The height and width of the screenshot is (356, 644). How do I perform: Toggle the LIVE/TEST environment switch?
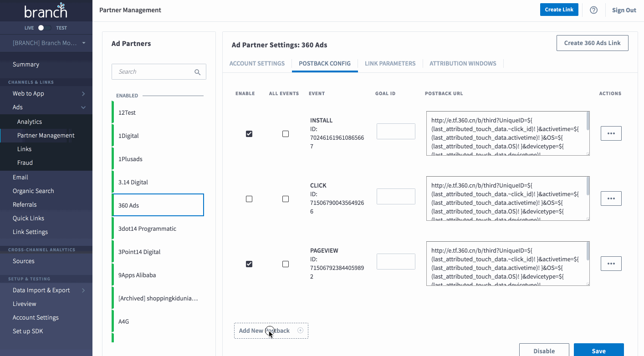point(44,28)
